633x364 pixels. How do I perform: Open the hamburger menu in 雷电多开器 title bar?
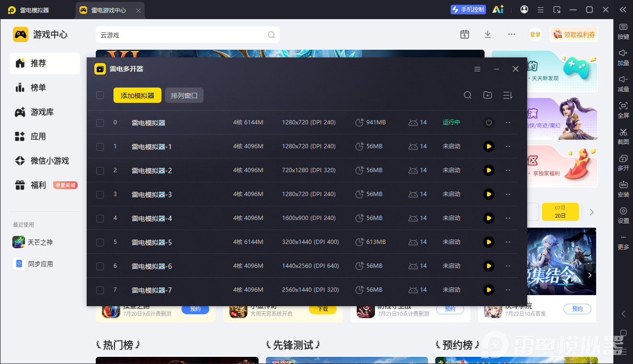pyautogui.click(x=477, y=69)
